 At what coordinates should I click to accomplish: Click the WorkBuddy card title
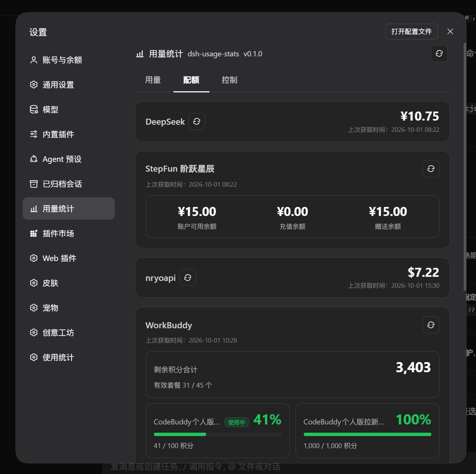coord(169,325)
